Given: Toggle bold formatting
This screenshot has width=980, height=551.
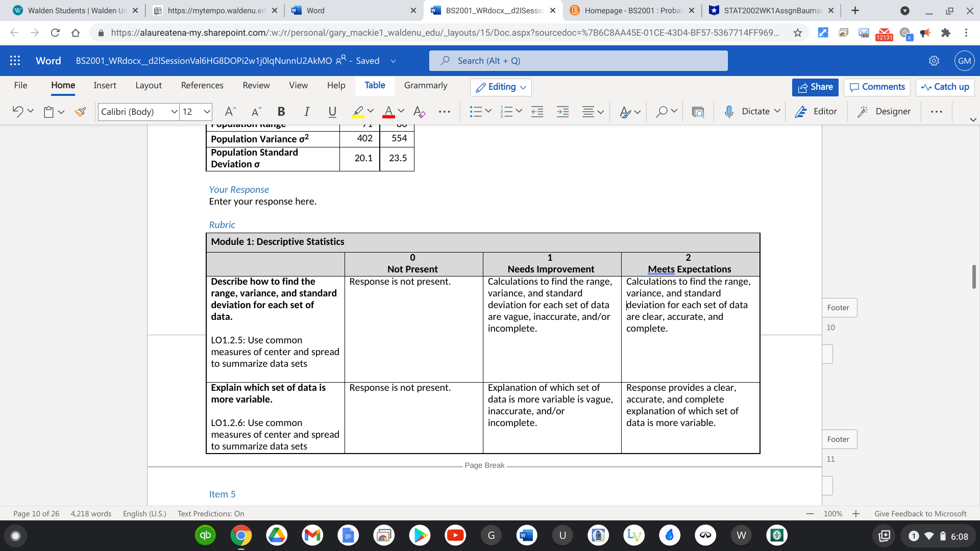Looking at the screenshot, I should click(281, 112).
